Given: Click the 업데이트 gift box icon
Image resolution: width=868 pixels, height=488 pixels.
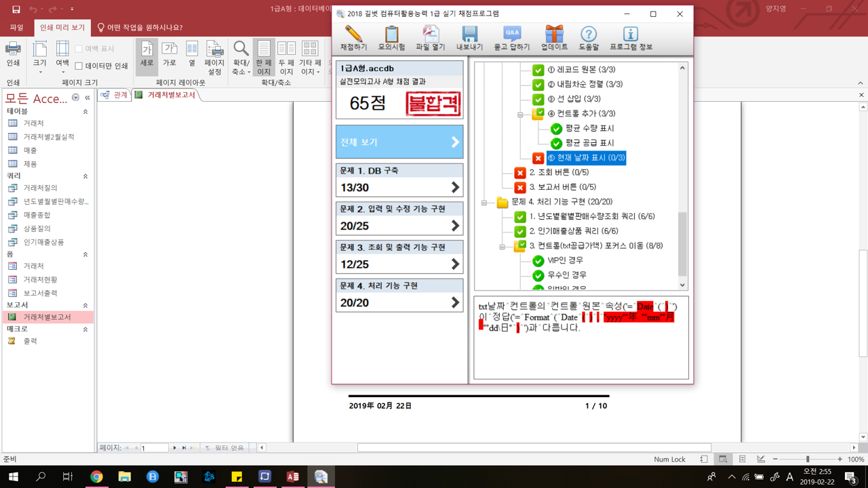Looking at the screenshot, I should point(554,38).
